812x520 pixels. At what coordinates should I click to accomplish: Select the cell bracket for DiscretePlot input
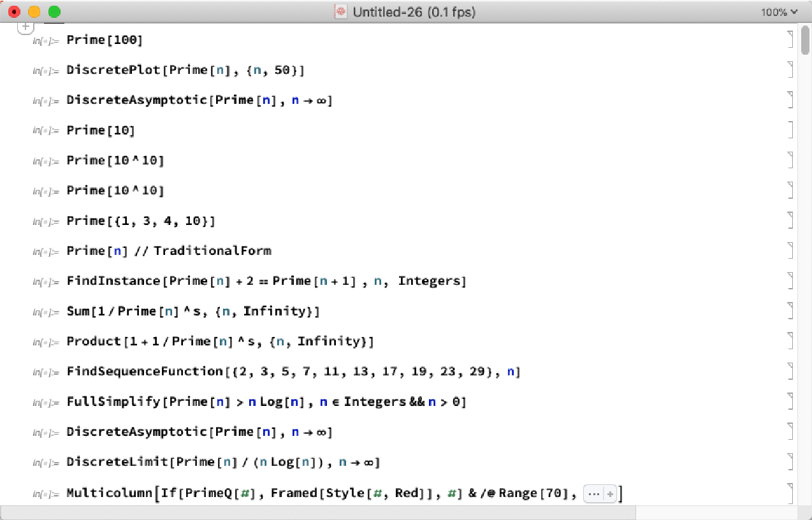(x=790, y=70)
